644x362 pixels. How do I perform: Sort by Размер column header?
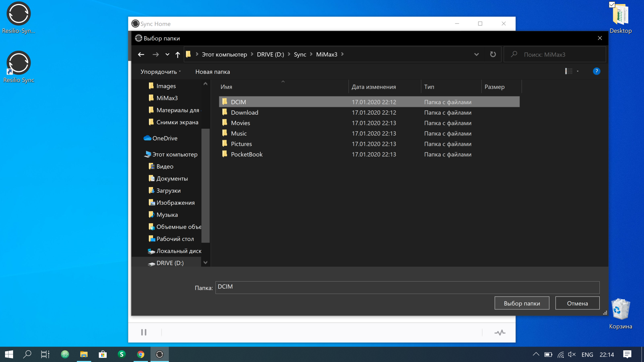501,86
